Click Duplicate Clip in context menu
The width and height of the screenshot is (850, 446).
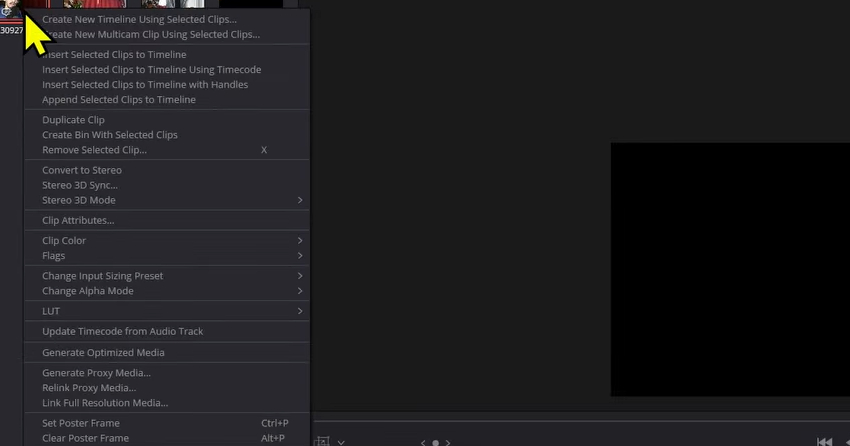click(73, 120)
